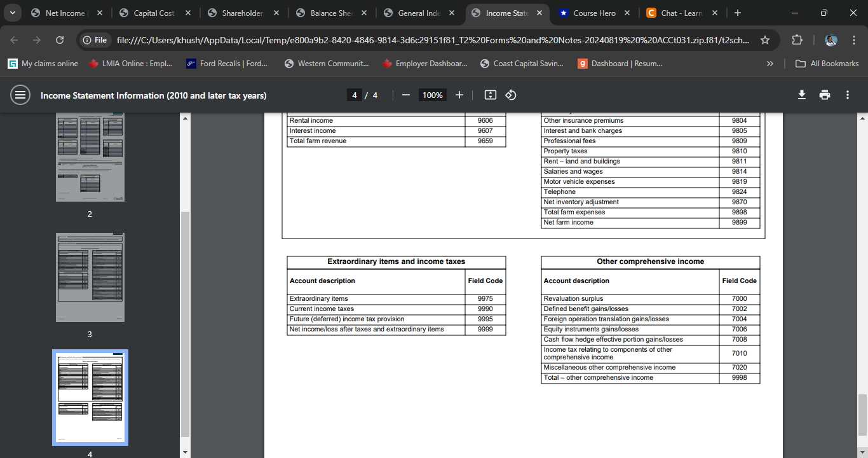Screen dimensions: 868x458
Task: Click the zoom in plus icon
Action: pyautogui.click(x=459, y=95)
